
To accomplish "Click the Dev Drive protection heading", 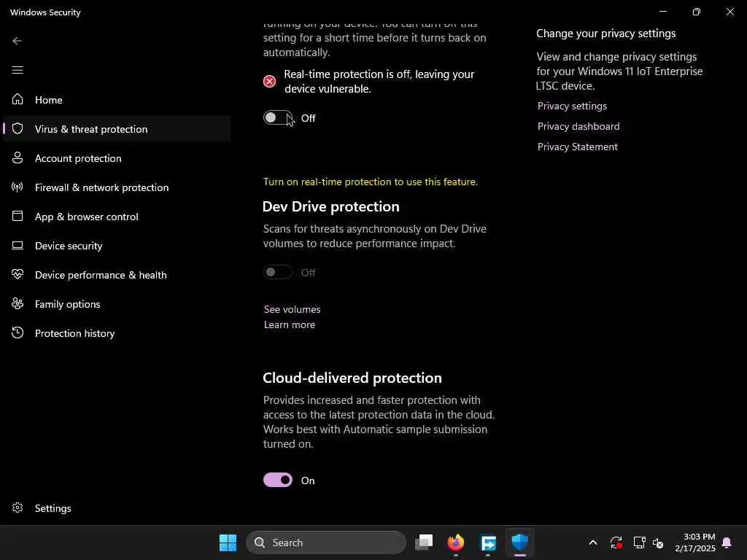I will click(330, 206).
